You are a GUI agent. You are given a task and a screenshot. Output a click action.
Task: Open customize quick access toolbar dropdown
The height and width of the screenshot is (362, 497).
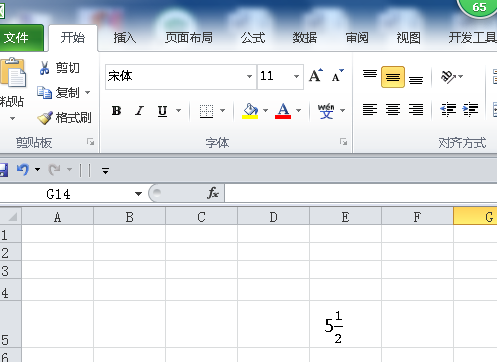click(x=105, y=171)
